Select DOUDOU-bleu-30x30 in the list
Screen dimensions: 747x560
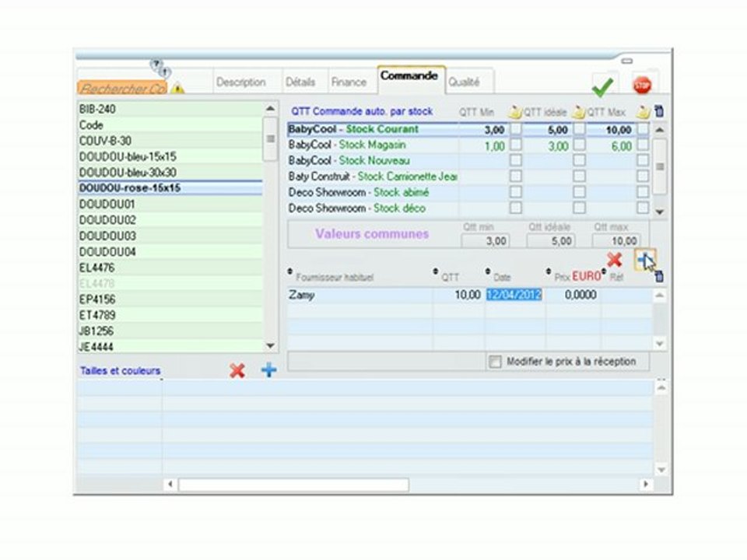170,173
